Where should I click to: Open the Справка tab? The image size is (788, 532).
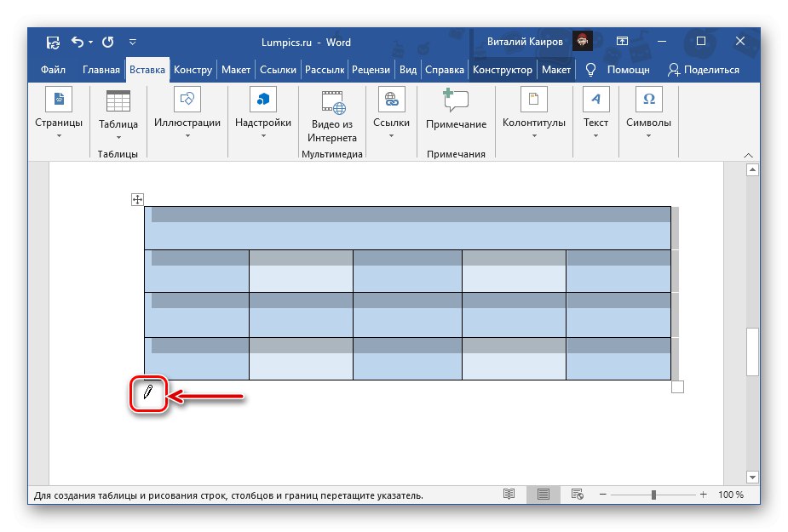[445, 70]
